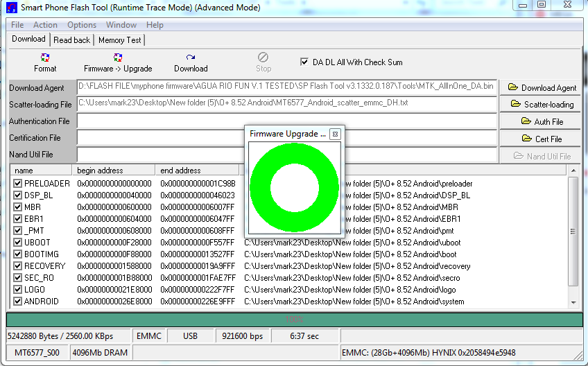Switch to the Read back tab

tap(71, 40)
